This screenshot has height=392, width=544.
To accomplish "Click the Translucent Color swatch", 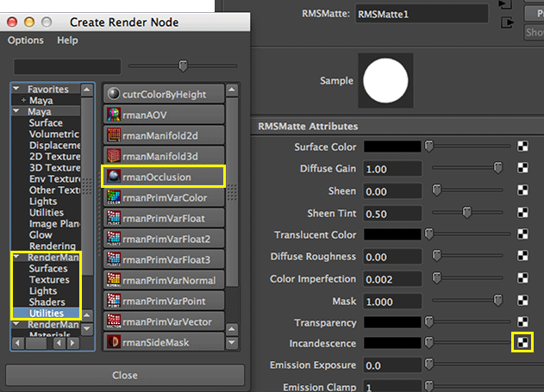I will click(392, 234).
